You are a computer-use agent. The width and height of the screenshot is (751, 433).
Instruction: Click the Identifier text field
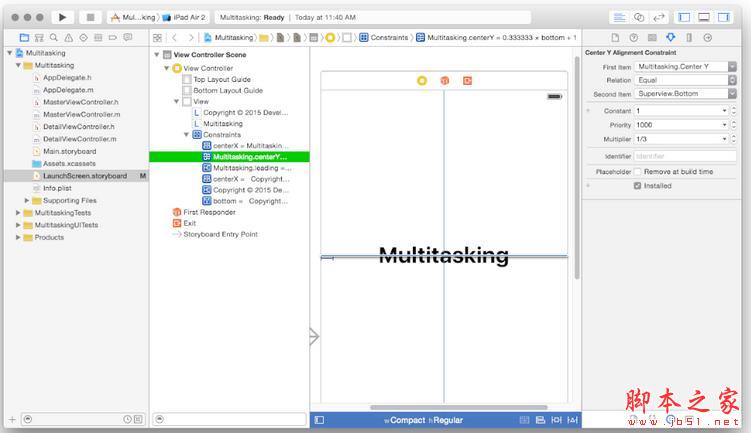pos(685,156)
